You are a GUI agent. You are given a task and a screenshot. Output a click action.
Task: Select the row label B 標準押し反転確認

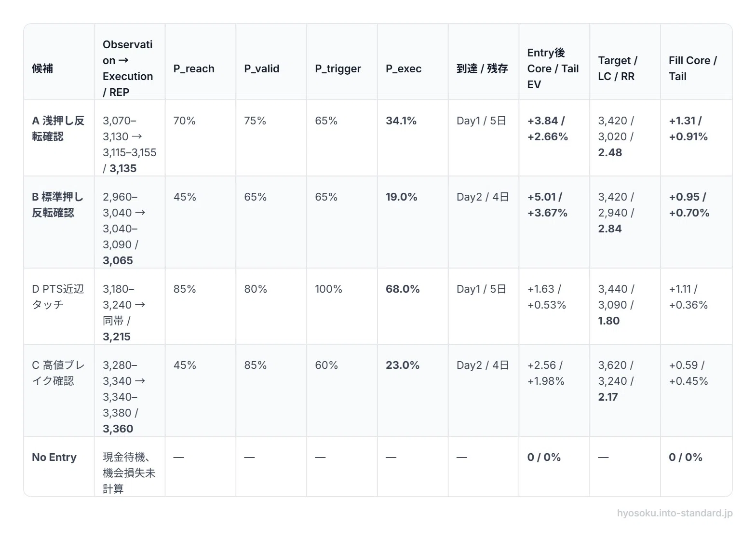tap(57, 205)
